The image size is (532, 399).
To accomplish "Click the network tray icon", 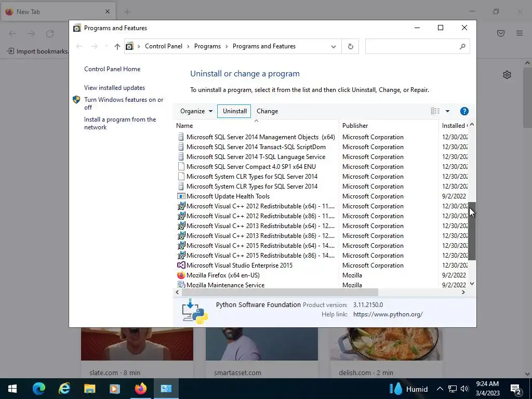I will [453, 389].
